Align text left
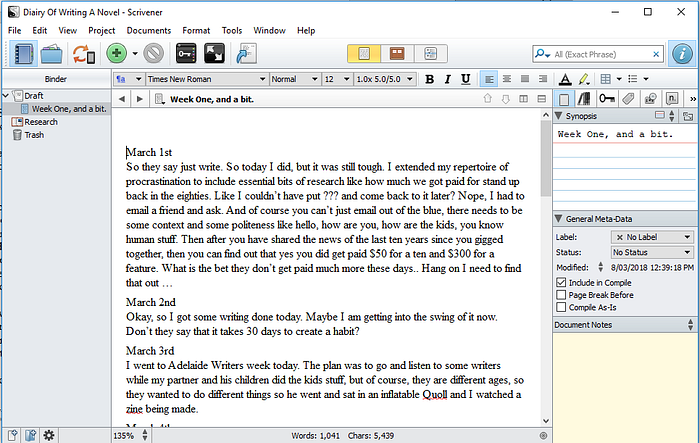This screenshot has height=443, width=700. [x=489, y=79]
